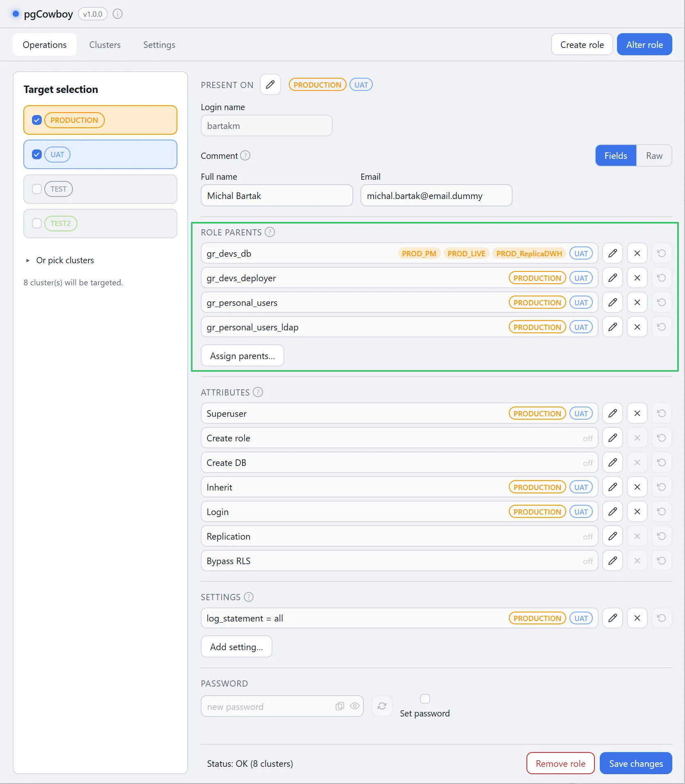Switch comment view to Fields
685x784 pixels.
tap(616, 156)
